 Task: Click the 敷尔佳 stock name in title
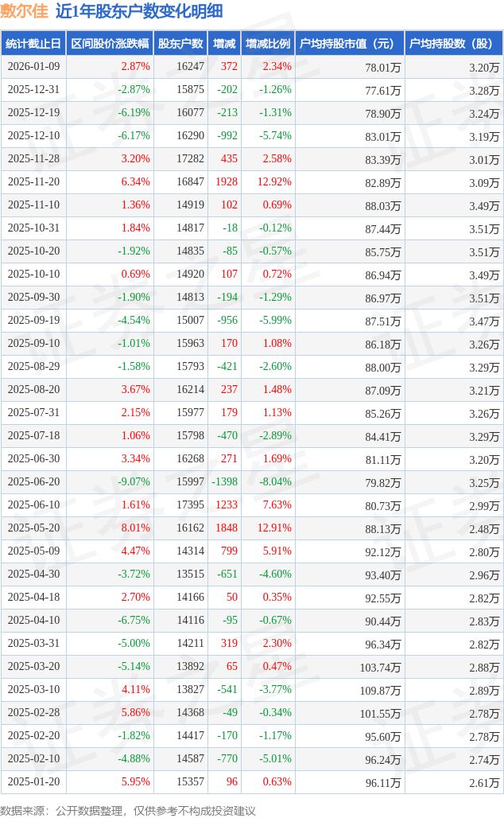pos(24,11)
